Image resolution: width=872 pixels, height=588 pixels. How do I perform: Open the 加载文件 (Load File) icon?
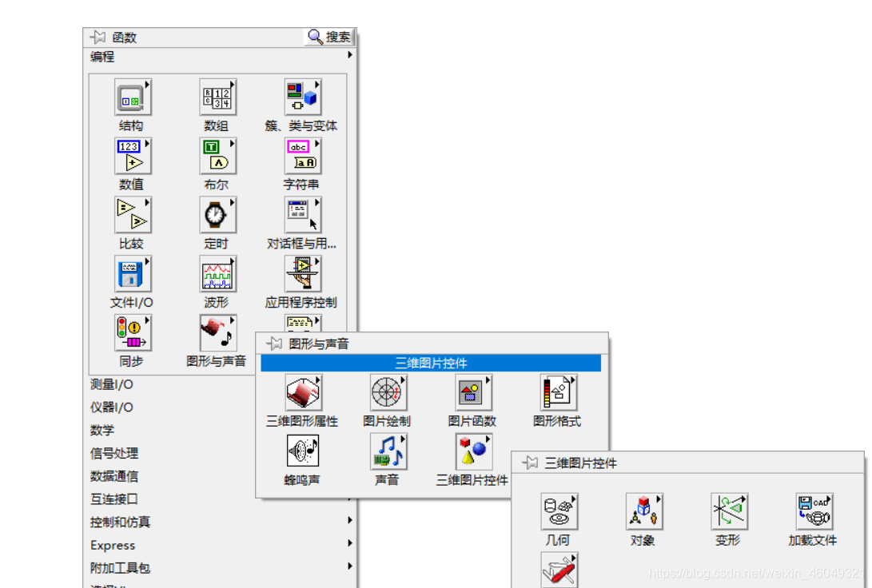coord(814,511)
